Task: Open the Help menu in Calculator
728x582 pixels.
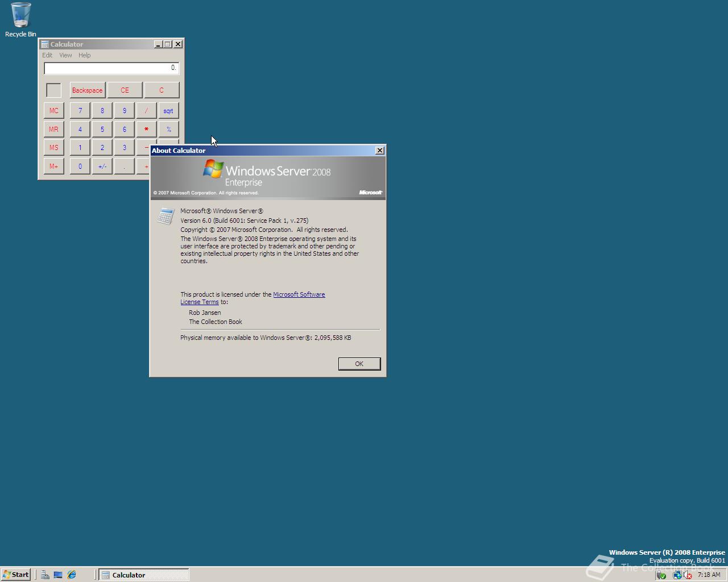Action: [84, 55]
